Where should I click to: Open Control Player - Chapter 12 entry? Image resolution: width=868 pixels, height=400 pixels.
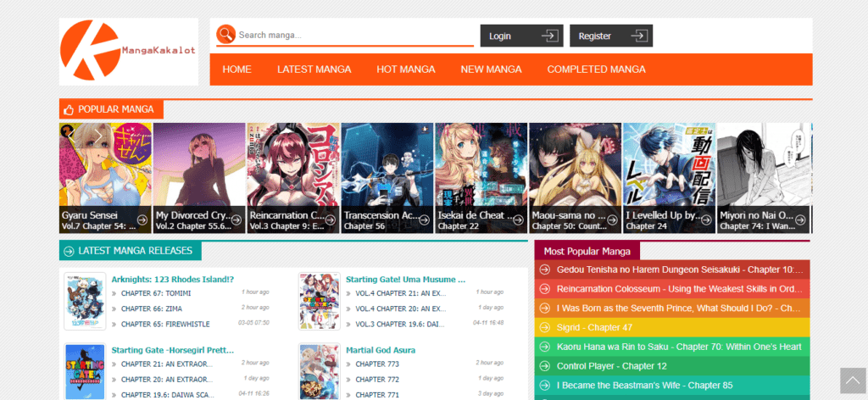612,366
